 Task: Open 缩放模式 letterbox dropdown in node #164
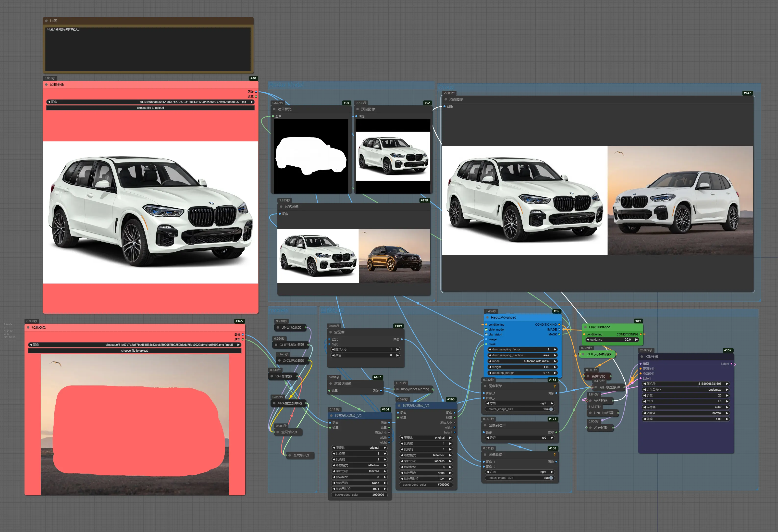click(x=359, y=465)
